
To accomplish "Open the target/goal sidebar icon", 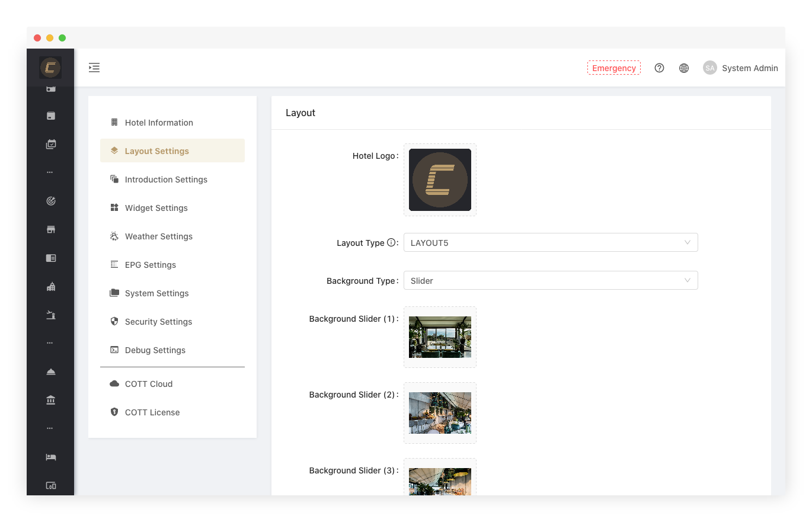I will point(51,201).
